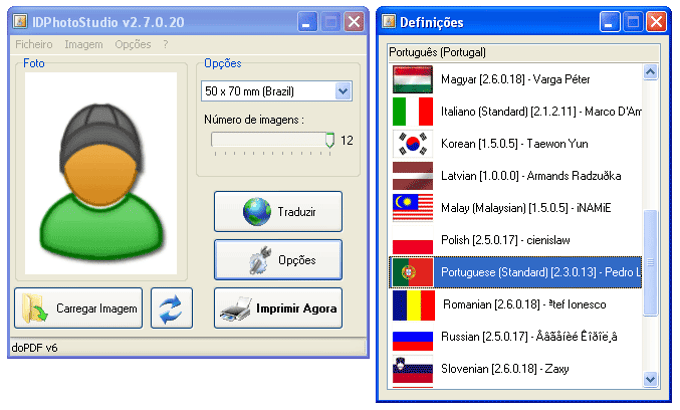Image resolution: width=680 pixels, height=410 pixels.
Task: Select Malay (Malaysian) [1.5.0.5] language
Action: [x=515, y=208]
